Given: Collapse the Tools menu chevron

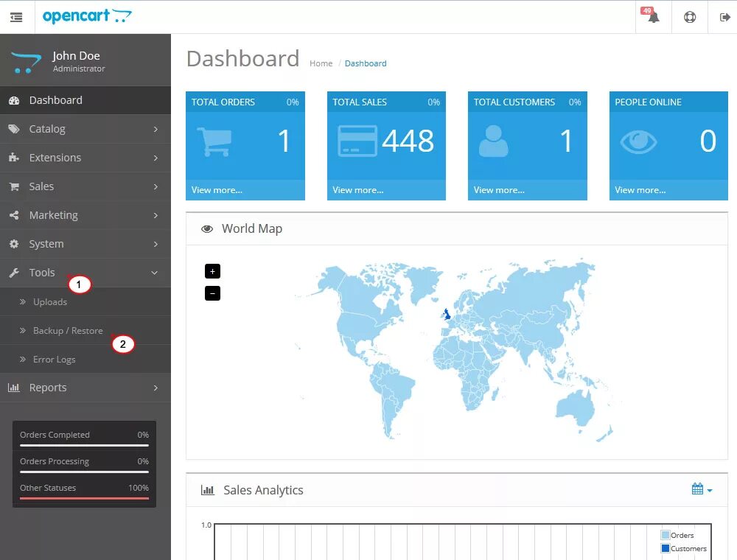Looking at the screenshot, I should pyautogui.click(x=154, y=273).
